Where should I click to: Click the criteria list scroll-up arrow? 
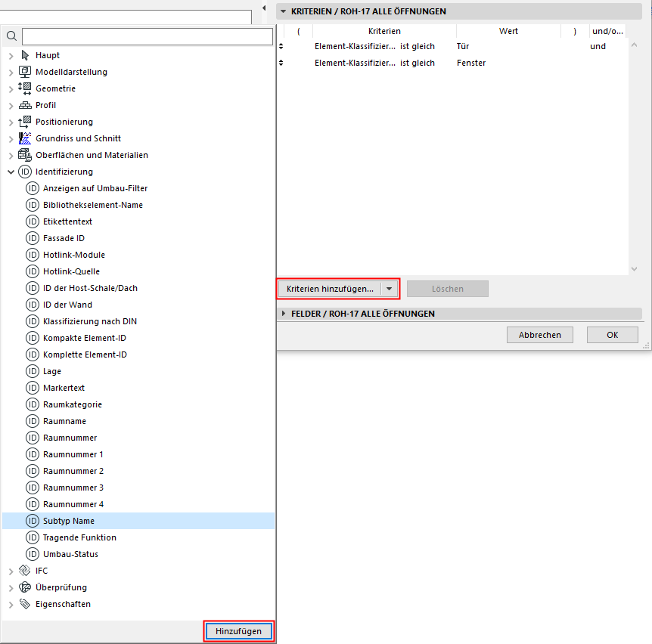coord(634,45)
